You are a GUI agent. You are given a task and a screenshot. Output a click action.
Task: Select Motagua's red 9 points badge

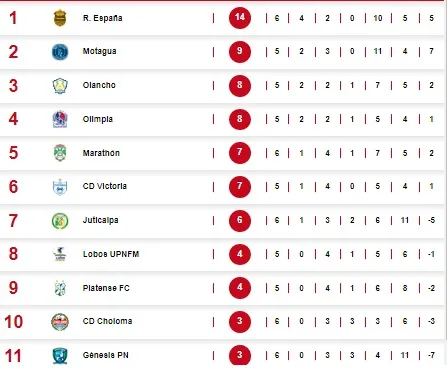pos(240,51)
